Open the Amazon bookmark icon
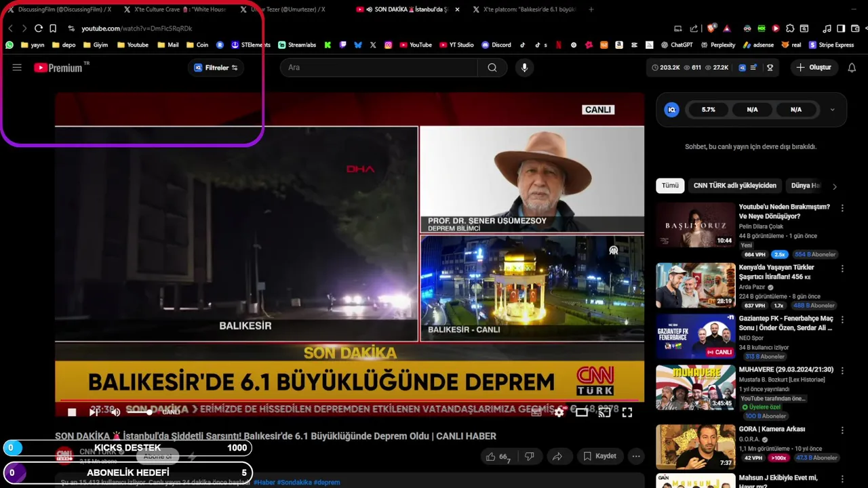Viewport: 868px width, 488px height. [619, 45]
